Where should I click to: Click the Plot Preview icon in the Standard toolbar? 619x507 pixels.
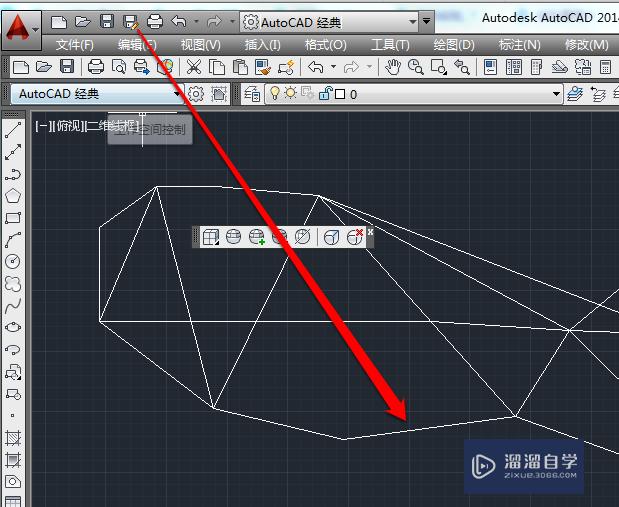tap(118, 67)
